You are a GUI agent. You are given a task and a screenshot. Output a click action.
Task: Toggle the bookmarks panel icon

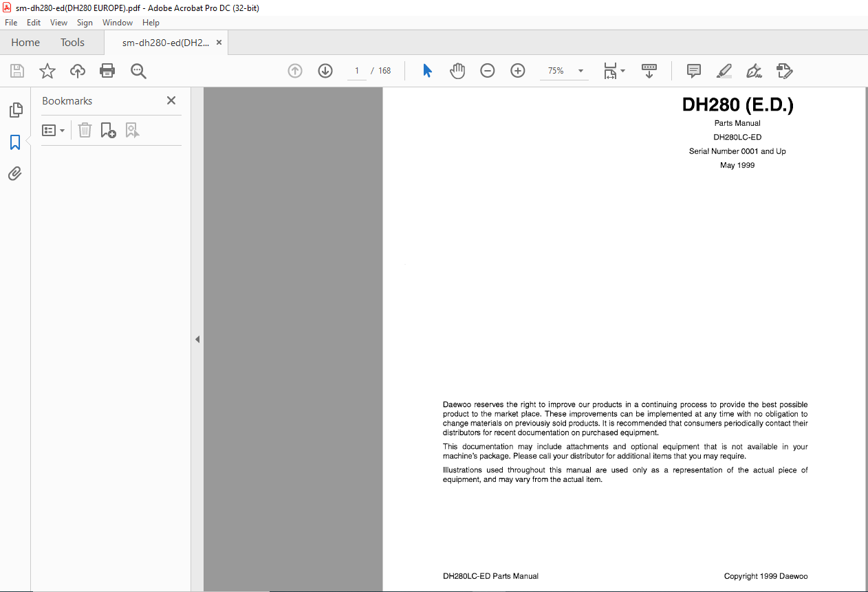pyautogui.click(x=15, y=142)
